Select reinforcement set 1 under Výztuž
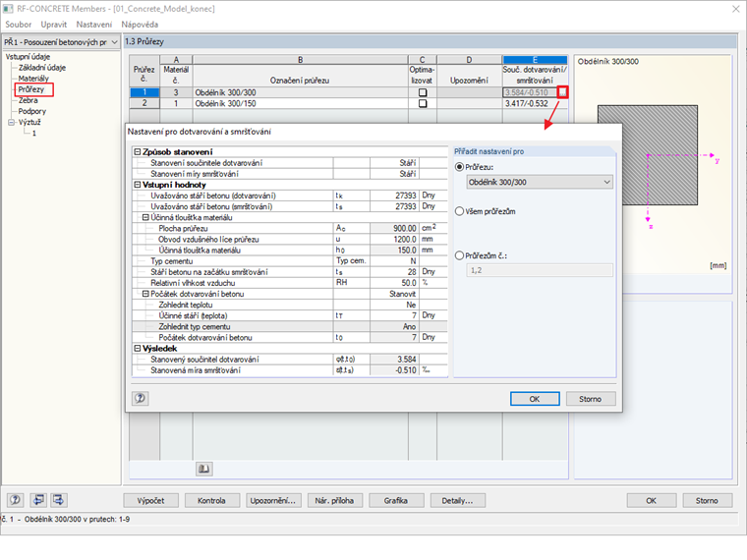 click(33, 134)
